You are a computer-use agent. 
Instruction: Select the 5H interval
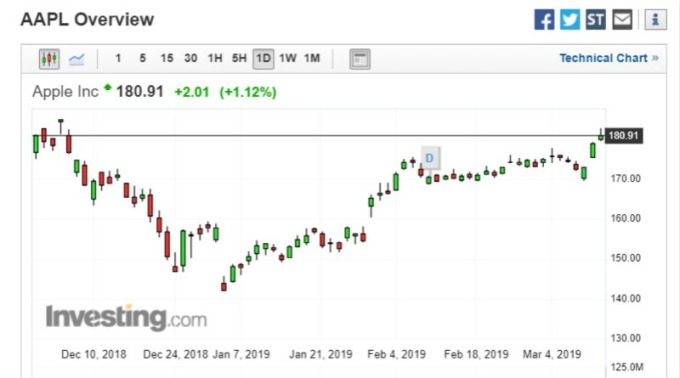pos(239,58)
